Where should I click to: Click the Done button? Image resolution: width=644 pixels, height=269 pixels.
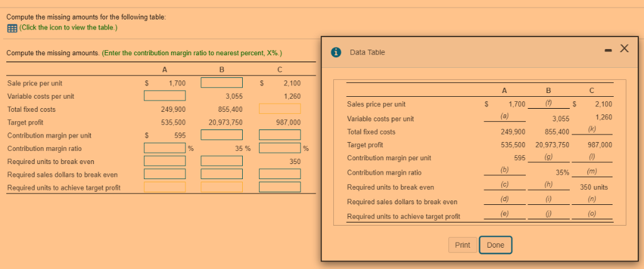coord(496,245)
